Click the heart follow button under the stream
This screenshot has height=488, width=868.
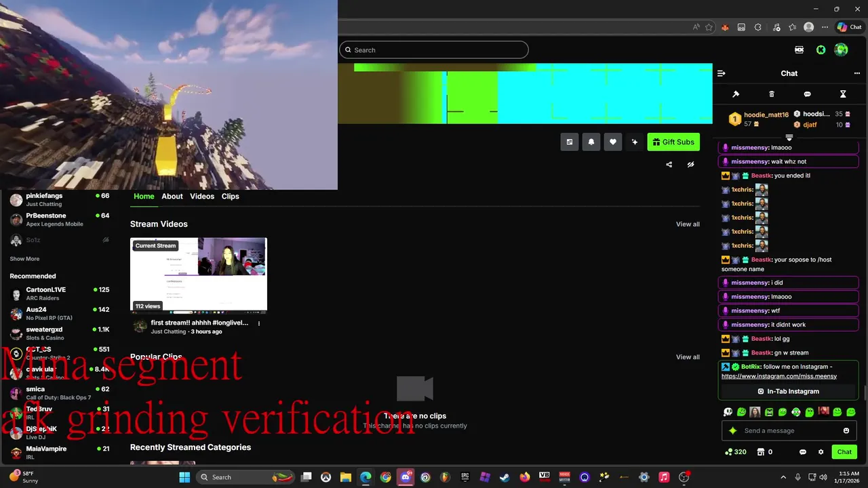click(x=613, y=142)
